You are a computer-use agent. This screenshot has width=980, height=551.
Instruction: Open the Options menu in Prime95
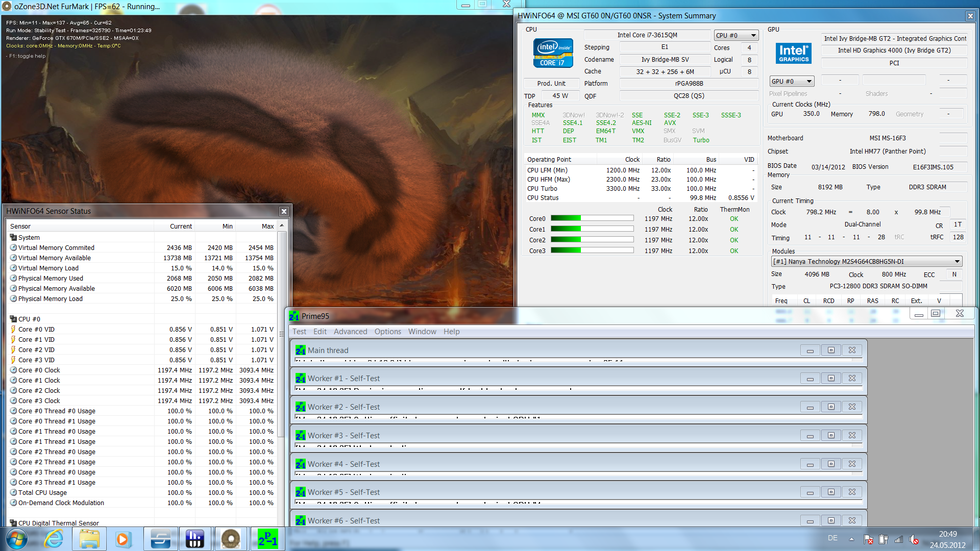(387, 332)
